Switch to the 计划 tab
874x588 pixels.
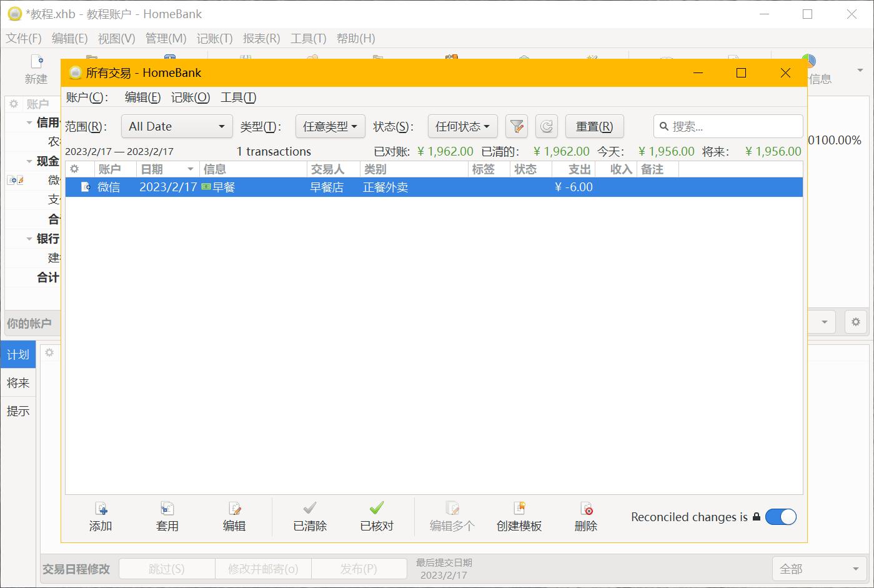click(x=18, y=354)
